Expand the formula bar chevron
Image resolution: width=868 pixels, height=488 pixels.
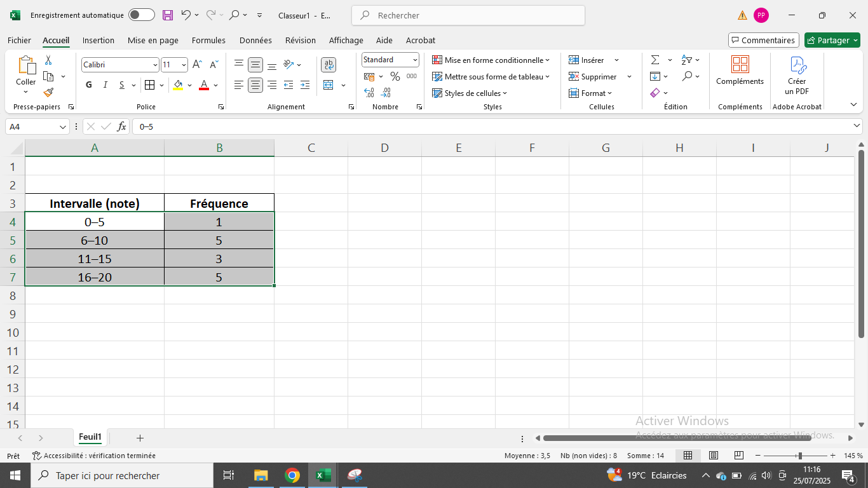[857, 126]
